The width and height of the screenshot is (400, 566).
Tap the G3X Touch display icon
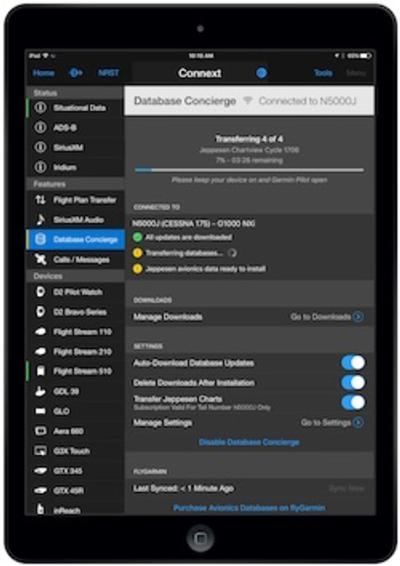pyautogui.click(x=40, y=451)
